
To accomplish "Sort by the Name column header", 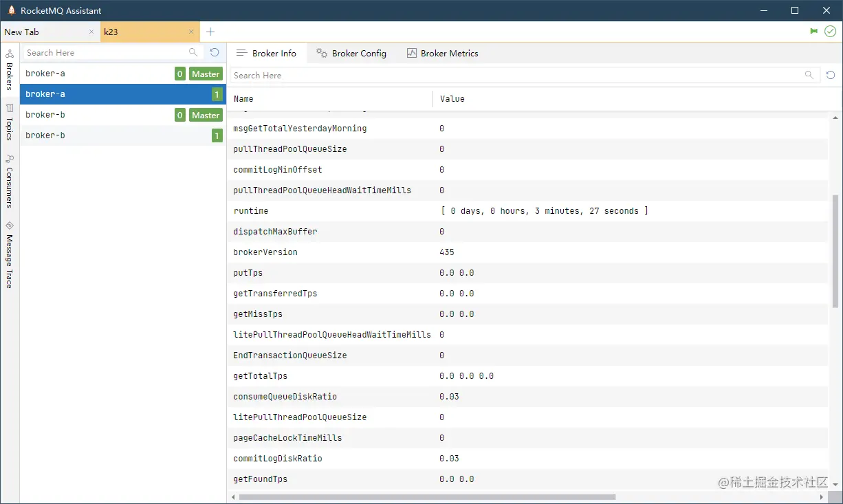I will tap(330, 99).
